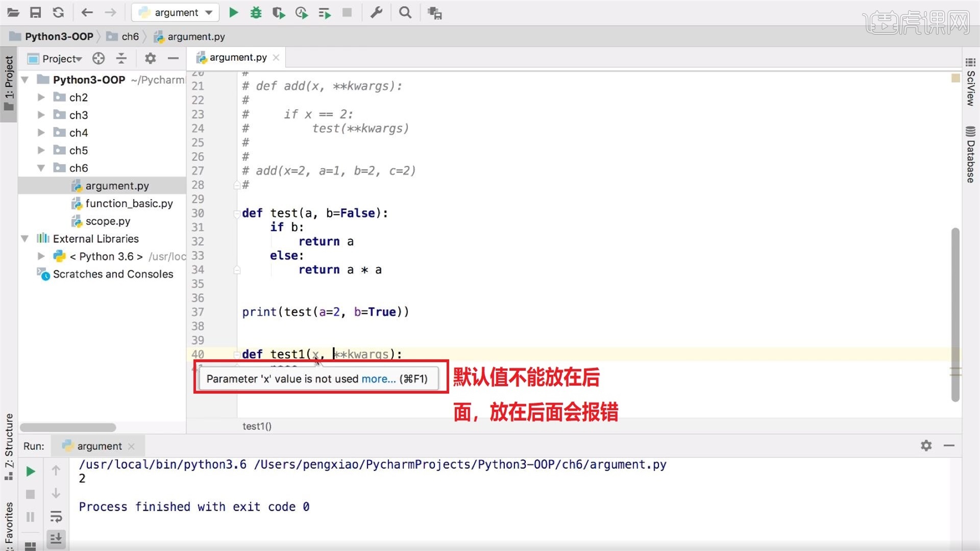The image size is (980, 551).
Task: Enable scroll to end in the Run console
Action: [56, 539]
